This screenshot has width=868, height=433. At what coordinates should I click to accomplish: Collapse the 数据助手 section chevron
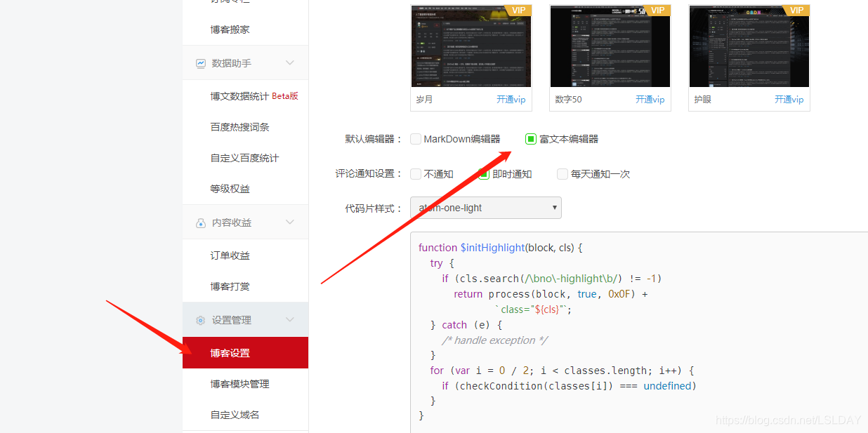tap(290, 63)
